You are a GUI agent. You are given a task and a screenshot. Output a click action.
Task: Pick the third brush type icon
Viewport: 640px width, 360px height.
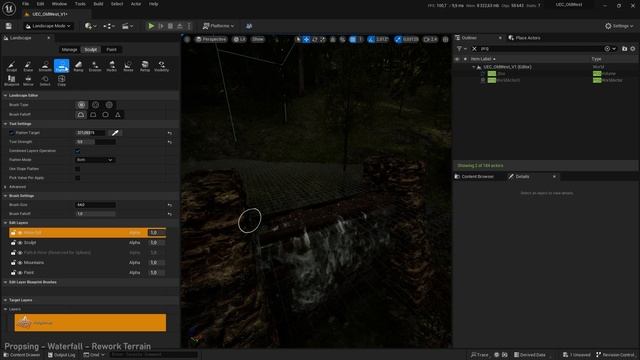tap(109, 105)
